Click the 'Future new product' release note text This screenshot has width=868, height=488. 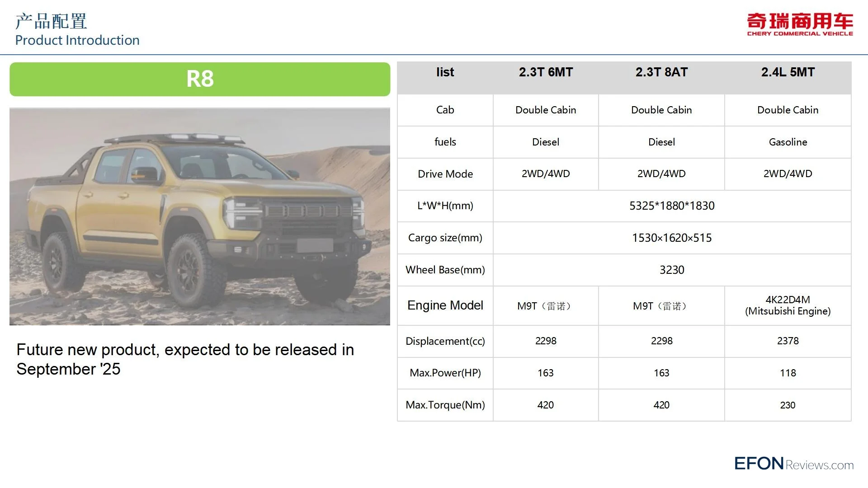point(185,359)
